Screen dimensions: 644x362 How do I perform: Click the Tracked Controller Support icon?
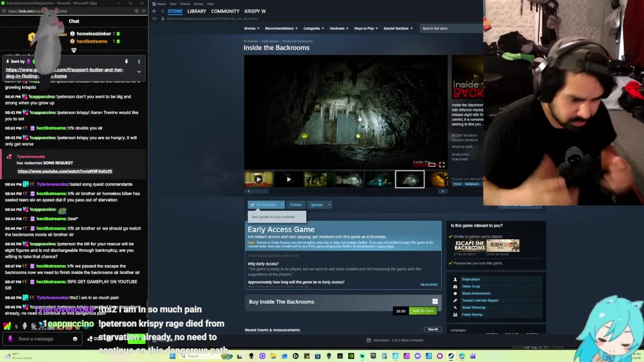tap(455, 300)
